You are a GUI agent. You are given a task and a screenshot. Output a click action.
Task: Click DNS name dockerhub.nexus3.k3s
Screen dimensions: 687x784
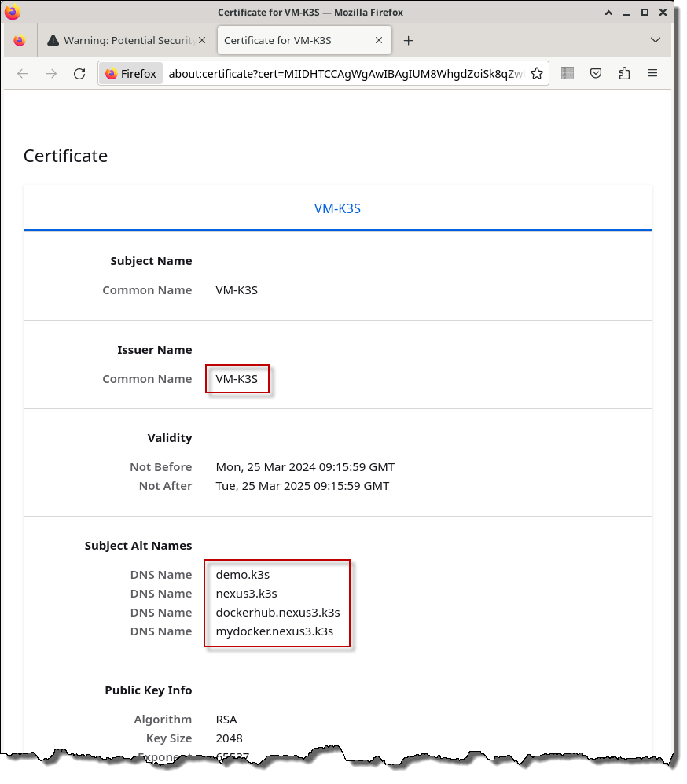(x=277, y=613)
